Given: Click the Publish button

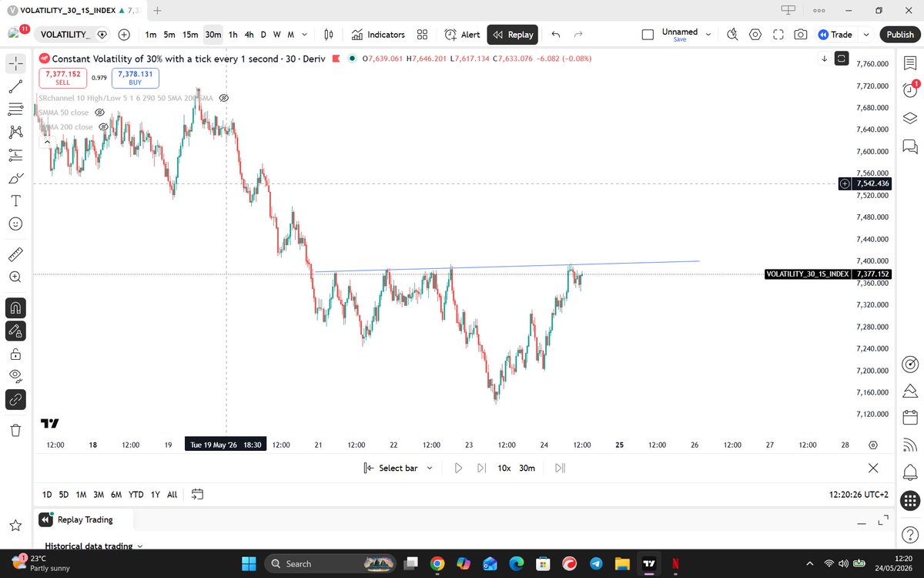Looking at the screenshot, I should coord(900,35).
